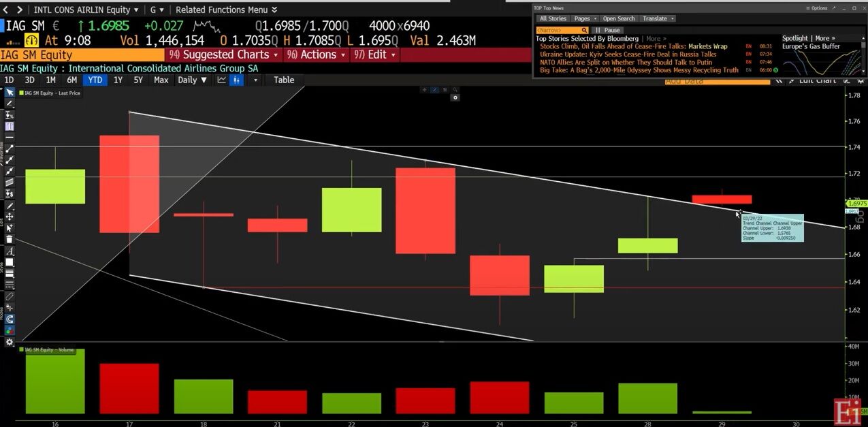
Task: Select the Max time range
Action: click(161, 80)
